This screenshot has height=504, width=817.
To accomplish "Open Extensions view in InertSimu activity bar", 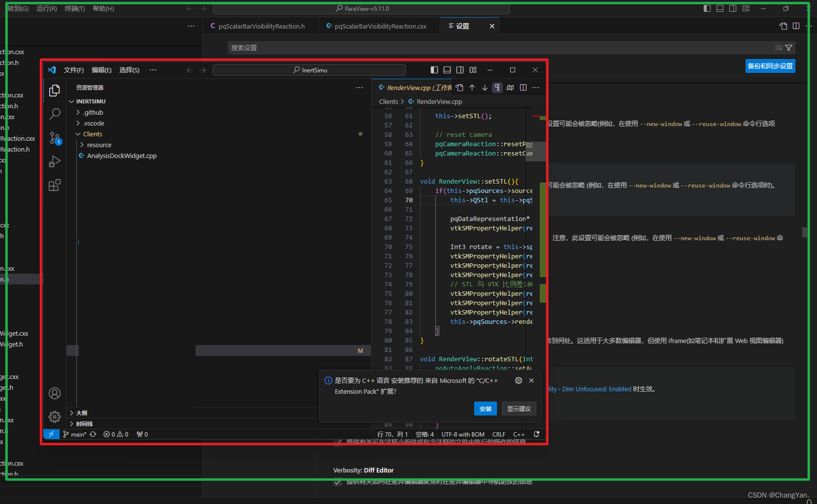I will [55, 185].
